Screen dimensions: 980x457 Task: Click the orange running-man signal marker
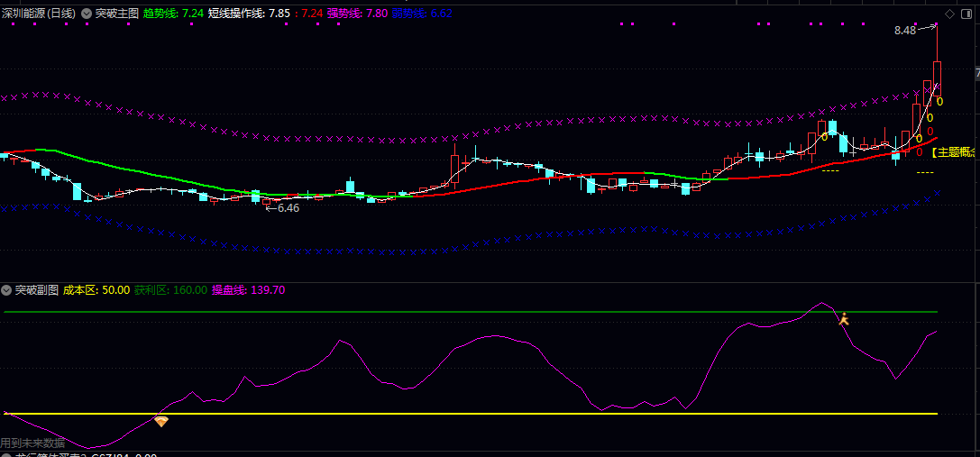click(844, 319)
